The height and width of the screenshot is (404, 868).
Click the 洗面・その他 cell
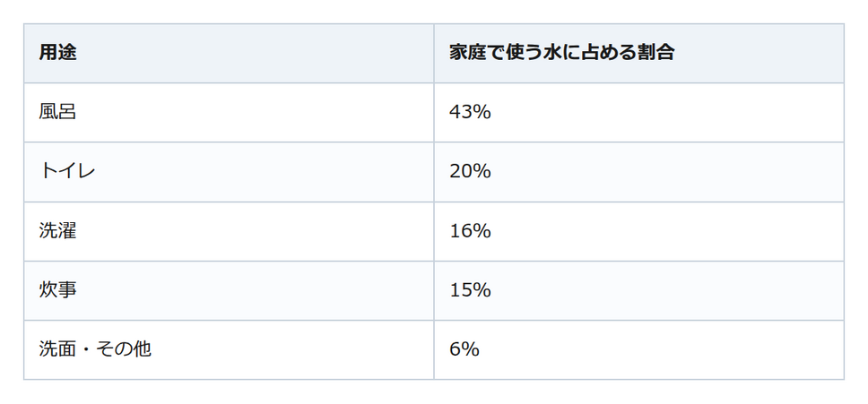[229, 350]
